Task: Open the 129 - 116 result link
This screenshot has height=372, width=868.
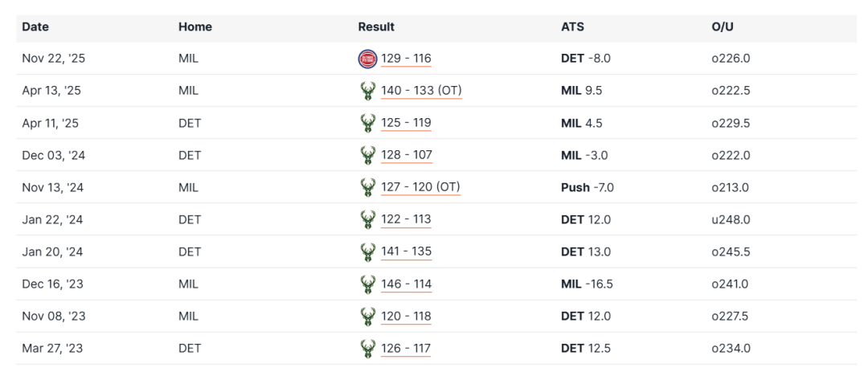Action: (406, 59)
